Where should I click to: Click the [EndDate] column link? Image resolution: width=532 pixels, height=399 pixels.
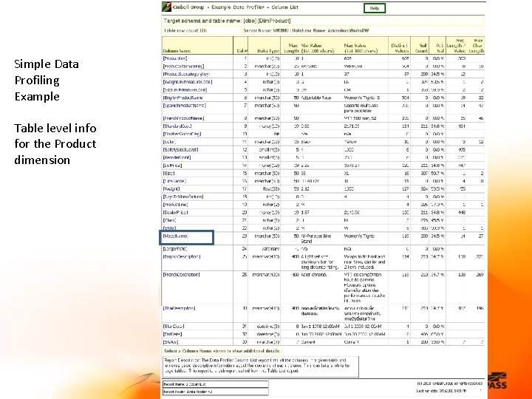coord(172,334)
